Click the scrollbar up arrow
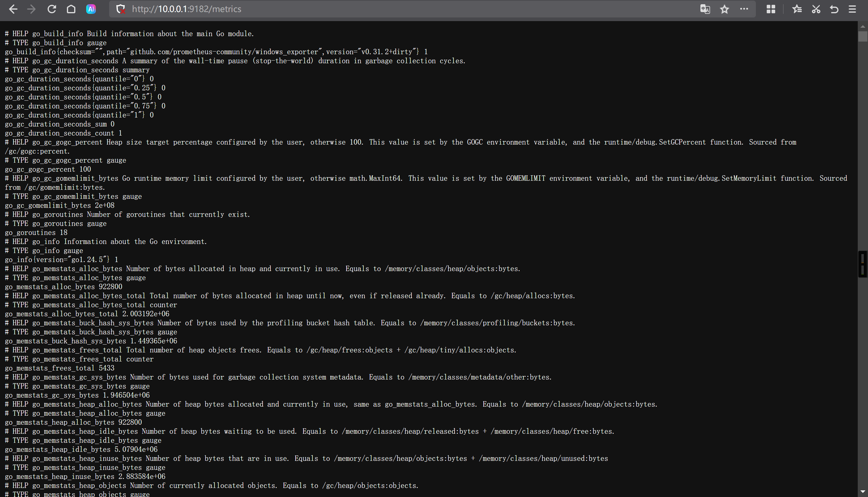The image size is (868, 497). click(x=863, y=26)
